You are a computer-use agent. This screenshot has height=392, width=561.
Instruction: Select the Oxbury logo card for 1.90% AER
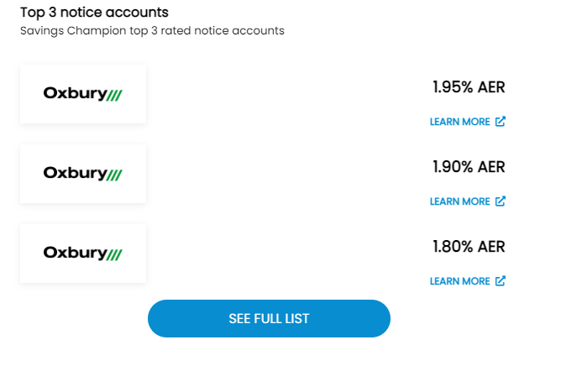[83, 174]
